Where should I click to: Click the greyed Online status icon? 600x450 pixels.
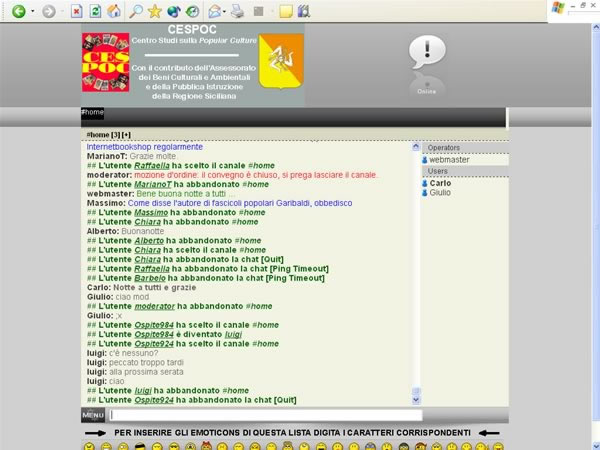427,85
